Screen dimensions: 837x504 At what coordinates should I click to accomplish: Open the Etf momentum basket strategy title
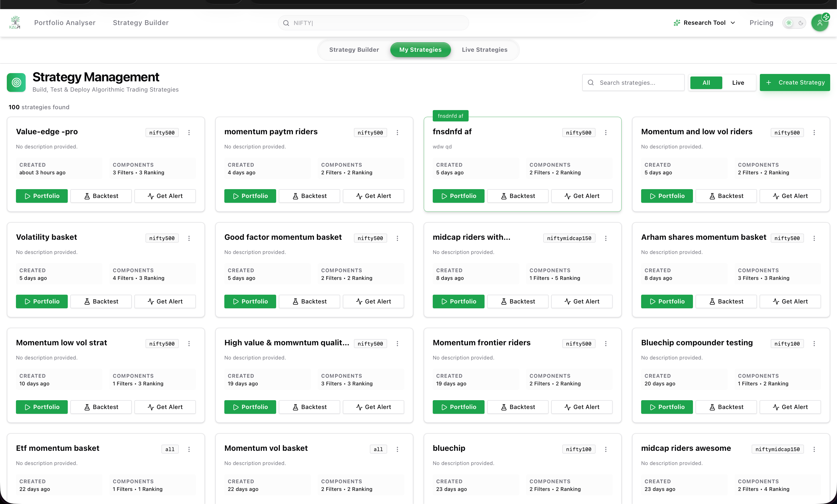(x=58, y=448)
